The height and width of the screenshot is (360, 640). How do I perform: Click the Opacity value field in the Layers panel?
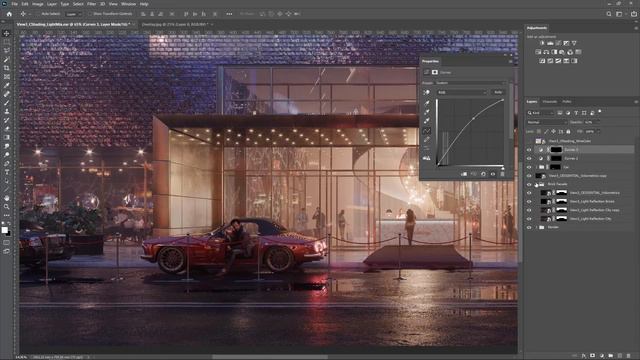(x=589, y=122)
